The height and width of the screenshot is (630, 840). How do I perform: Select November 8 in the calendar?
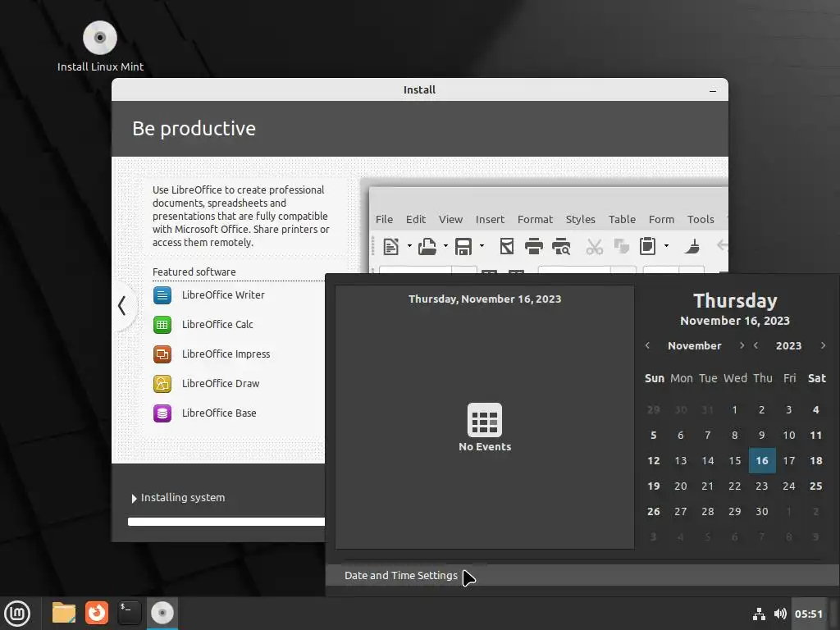coord(735,436)
